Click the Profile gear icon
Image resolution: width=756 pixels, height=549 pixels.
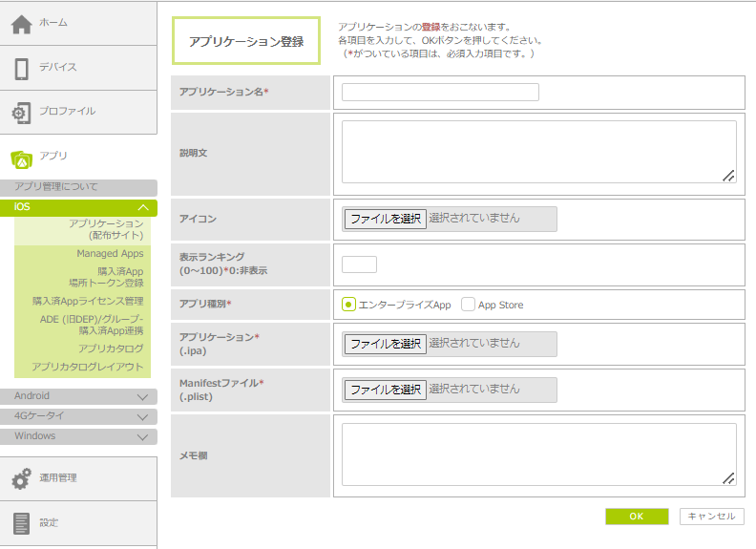point(22,112)
